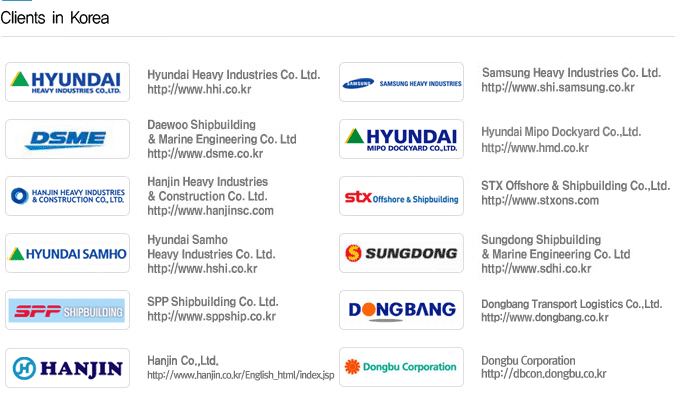Click the Hanjin Heavy Industries & Construction logo
Viewport: 675px width, 407px height.
[x=67, y=196]
